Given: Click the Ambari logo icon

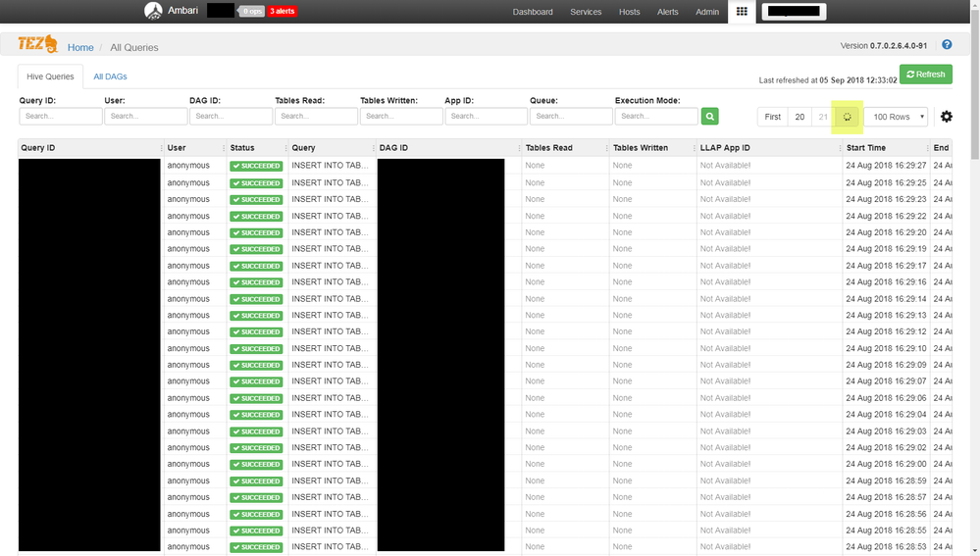Looking at the screenshot, I should pyautogui.click(x=153, y=11).
